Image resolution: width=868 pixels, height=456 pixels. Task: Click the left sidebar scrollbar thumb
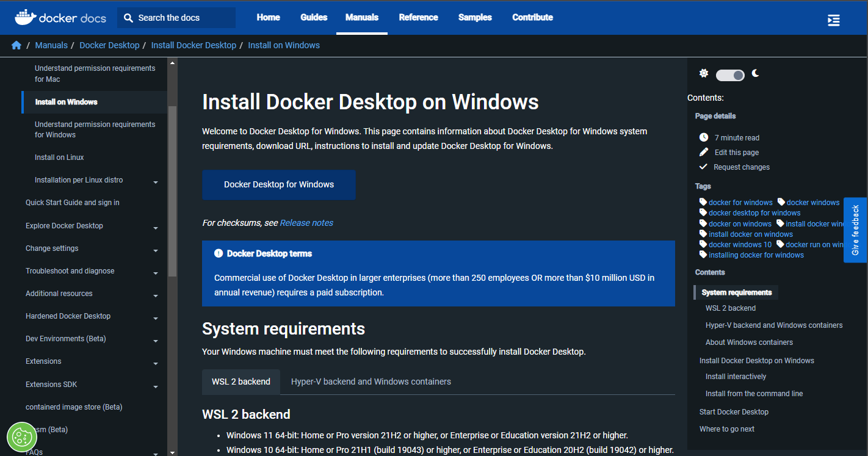pos(172,190)
